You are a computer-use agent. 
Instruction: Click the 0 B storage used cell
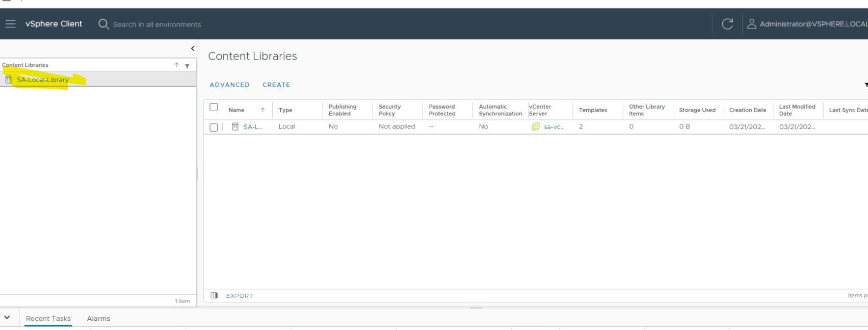(684, 126)
